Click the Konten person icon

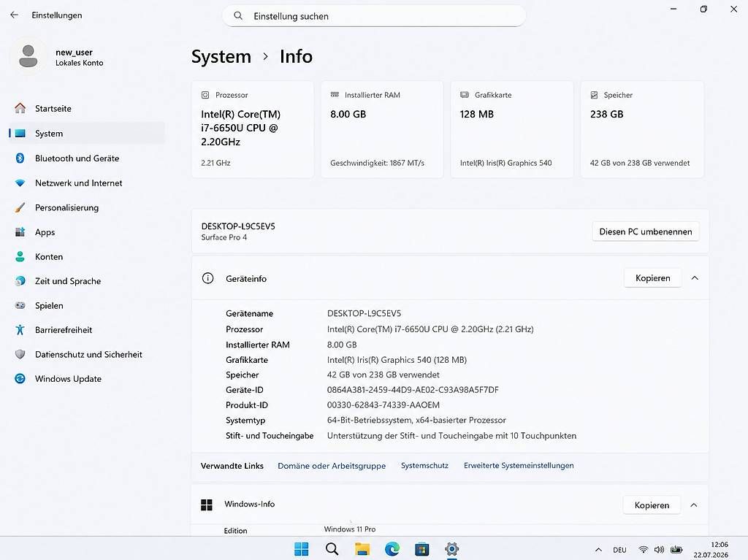click(20, 256)
